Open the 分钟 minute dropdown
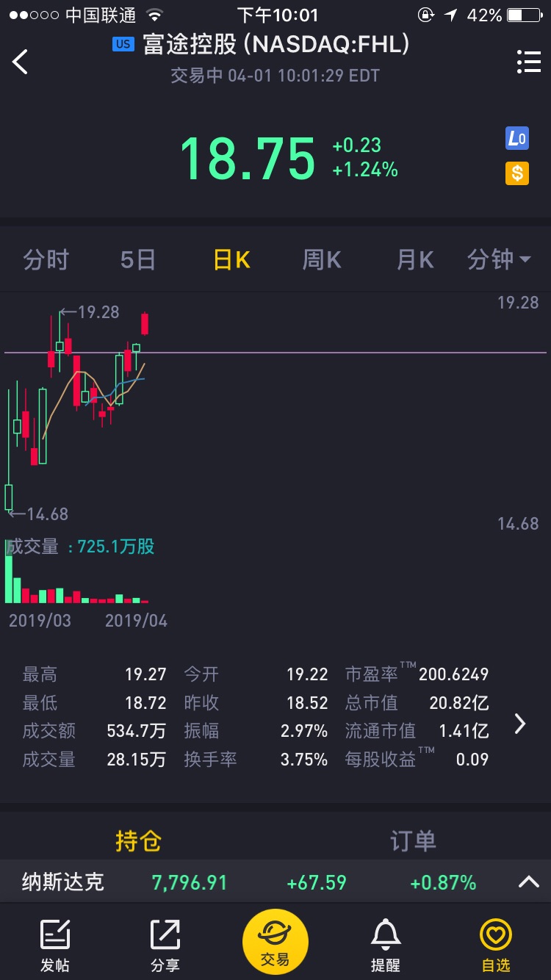The height and width of the screenshot is (980, 551). pos(500,259)
